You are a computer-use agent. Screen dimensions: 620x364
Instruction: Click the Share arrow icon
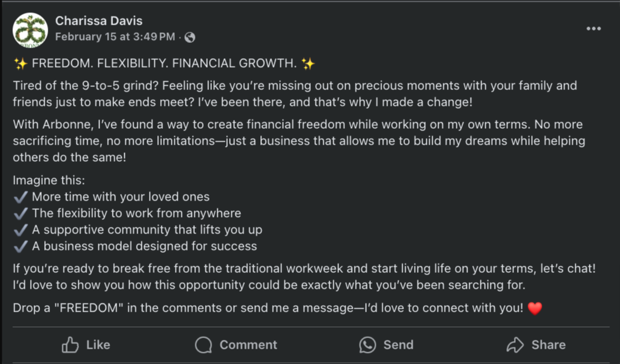pyautogui.click(x=515, y=345)
